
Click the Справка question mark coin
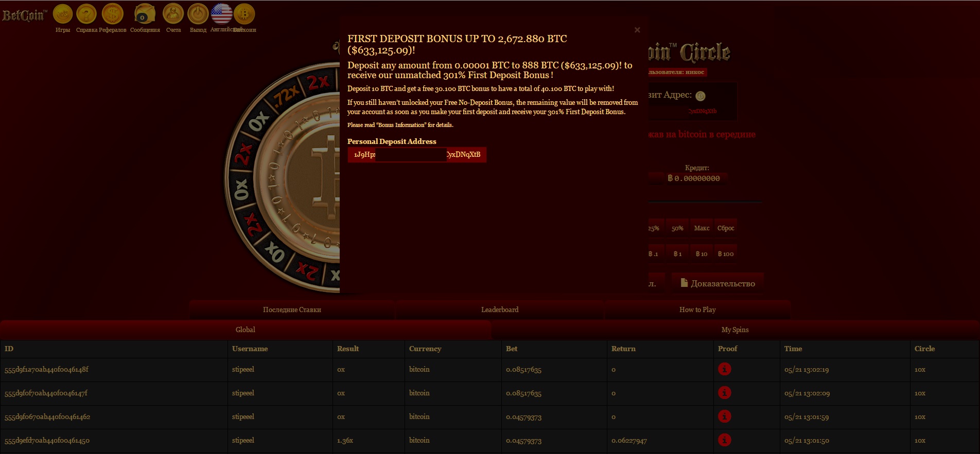(x=86, y=14)
